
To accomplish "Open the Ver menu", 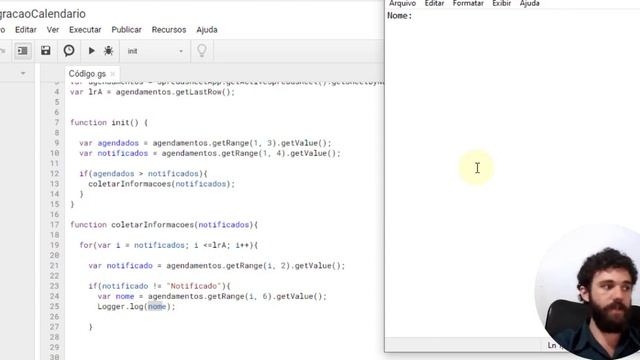I will [53, 30].
